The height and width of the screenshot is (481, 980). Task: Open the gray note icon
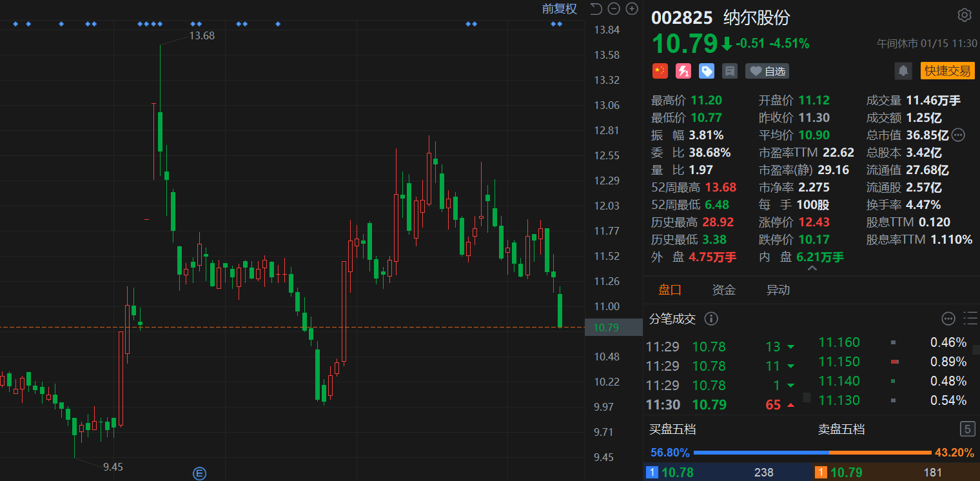click(730, 71)
